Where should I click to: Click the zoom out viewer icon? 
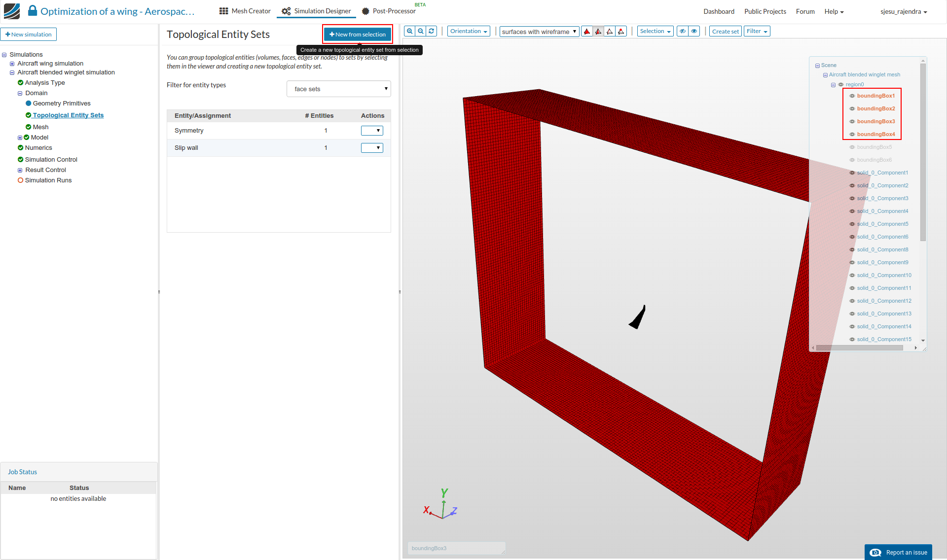(421, 31)
